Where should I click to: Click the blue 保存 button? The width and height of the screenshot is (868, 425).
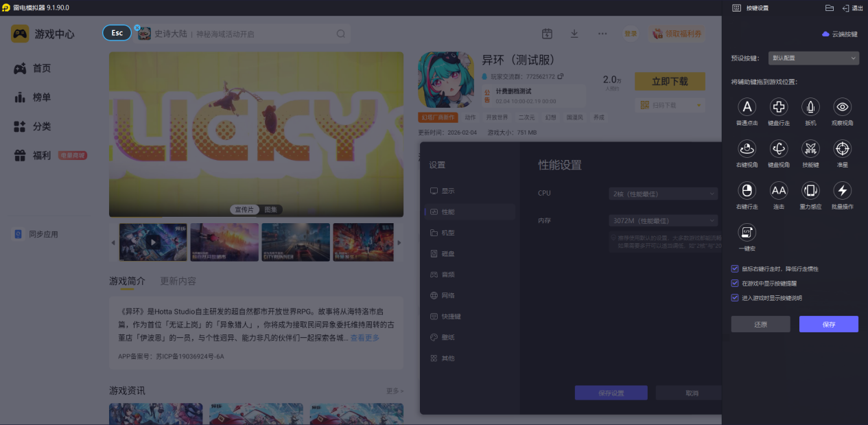(x=829, y=324)
